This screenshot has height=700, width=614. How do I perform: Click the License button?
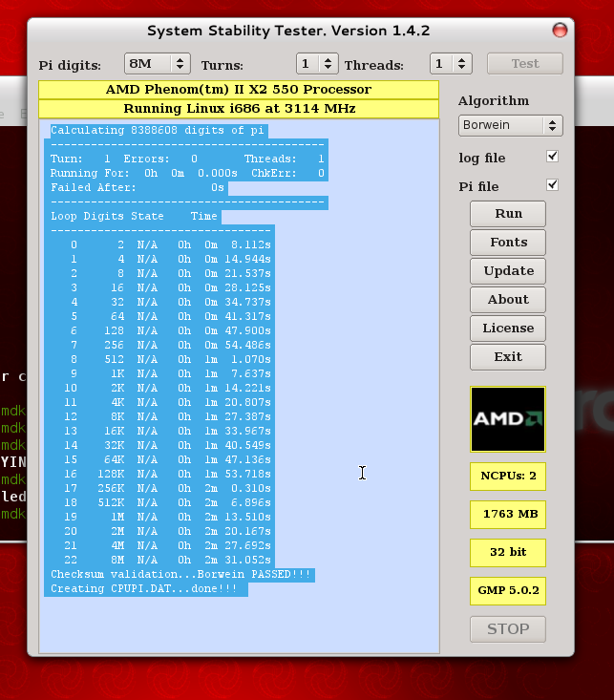tap(508, 328)
